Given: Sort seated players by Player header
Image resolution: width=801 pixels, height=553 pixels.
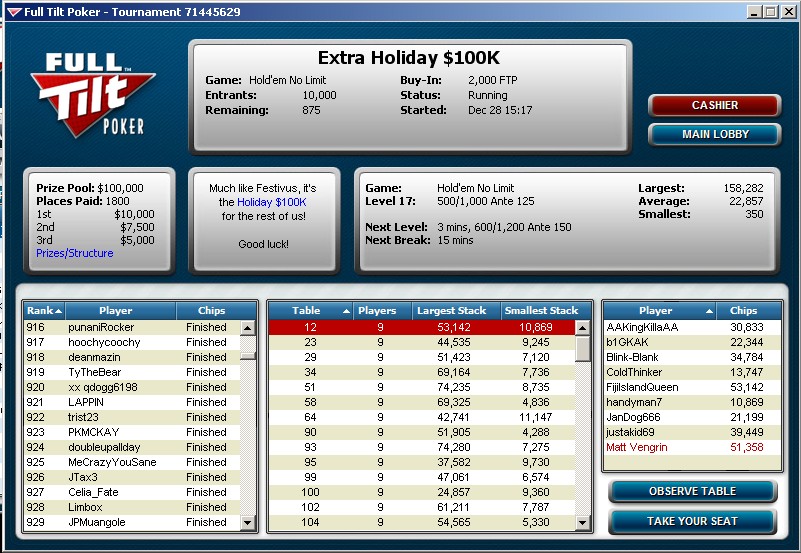Looking at the screenshot, I should pos(660,310).
